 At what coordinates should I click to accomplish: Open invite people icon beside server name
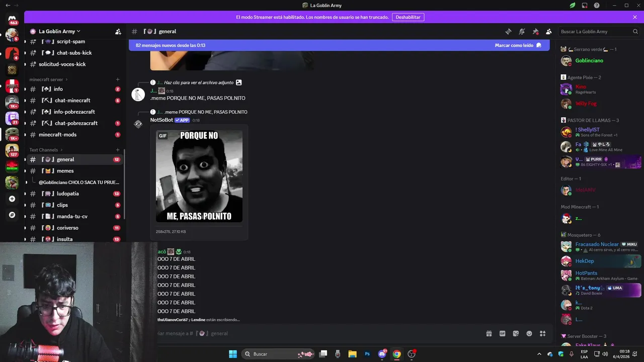tap(118, 31)
